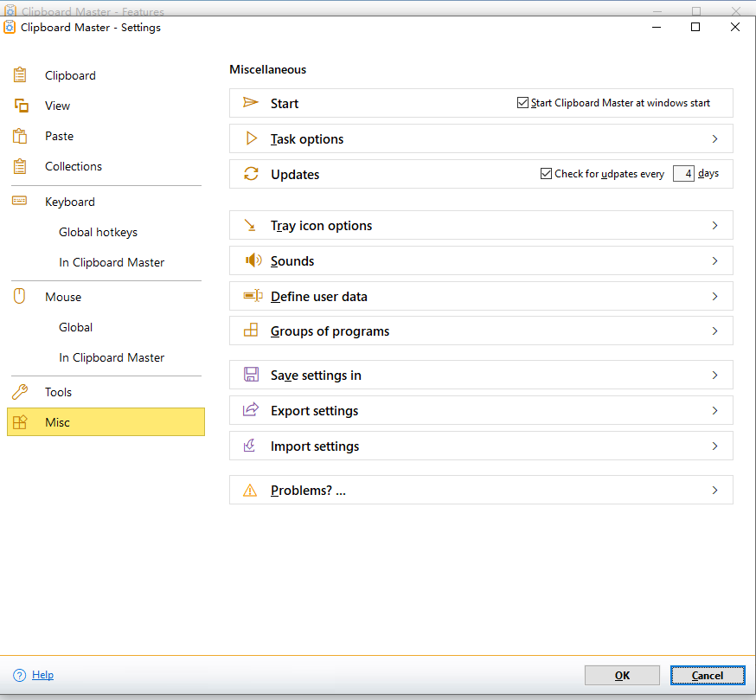Screen dimensions: 756x700
Task: Open the Help link
Action: (x=43, y=675)
